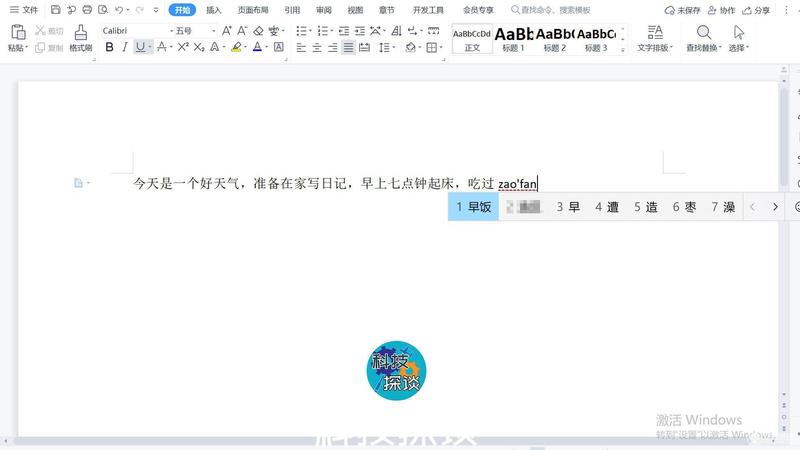This screenshot has width=800, height=450.
Task: Open Find and Replace (查找替换) magnifier
Action: point(704,33)
